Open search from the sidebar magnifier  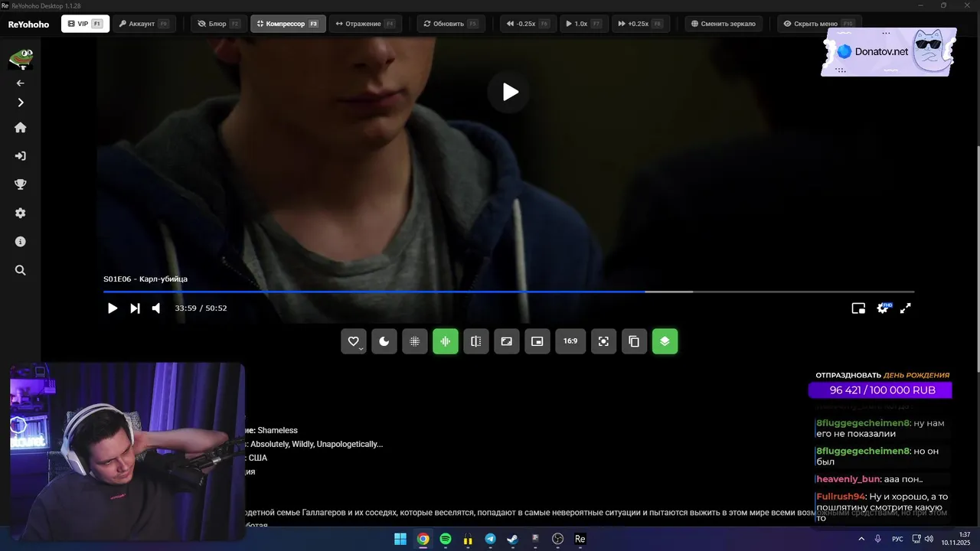[21, 270]
